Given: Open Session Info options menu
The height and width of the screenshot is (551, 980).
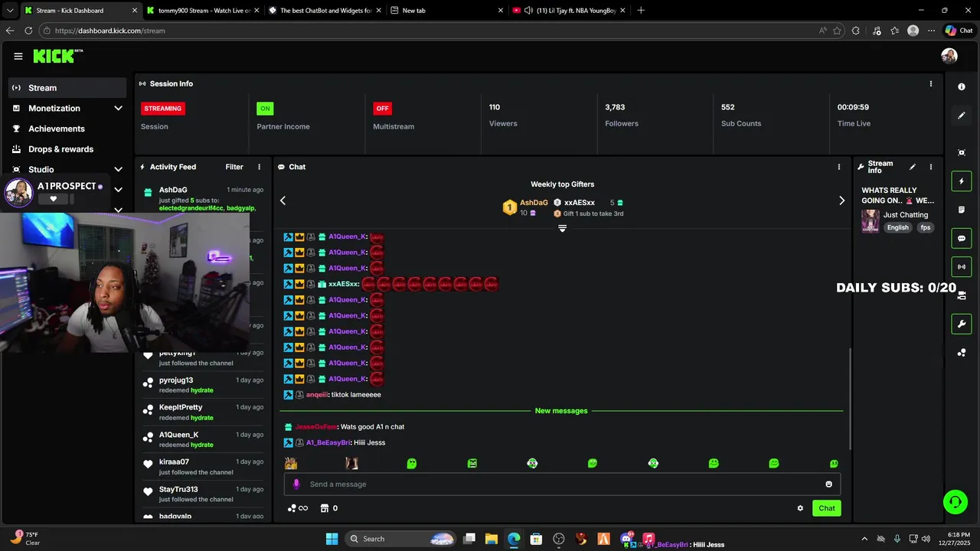Looking at the screenshot, I should [x=931, y=83].
